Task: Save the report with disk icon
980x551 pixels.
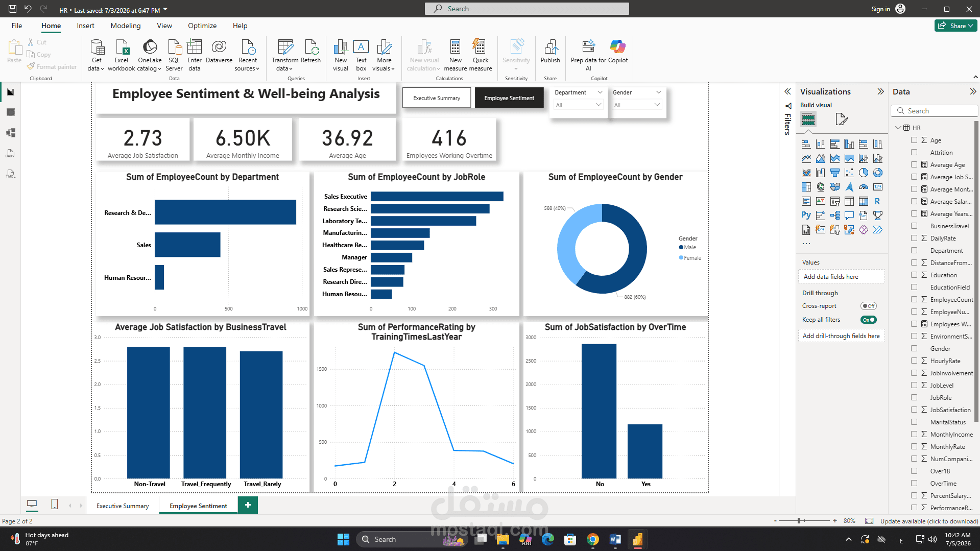Action: (12, 9)
